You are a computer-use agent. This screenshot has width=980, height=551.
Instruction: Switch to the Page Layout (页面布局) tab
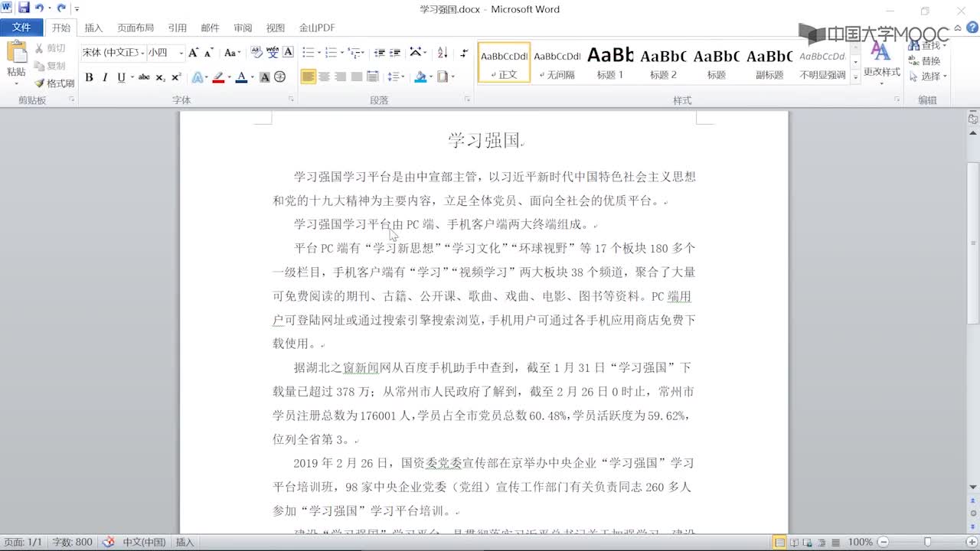click(136, 28)
